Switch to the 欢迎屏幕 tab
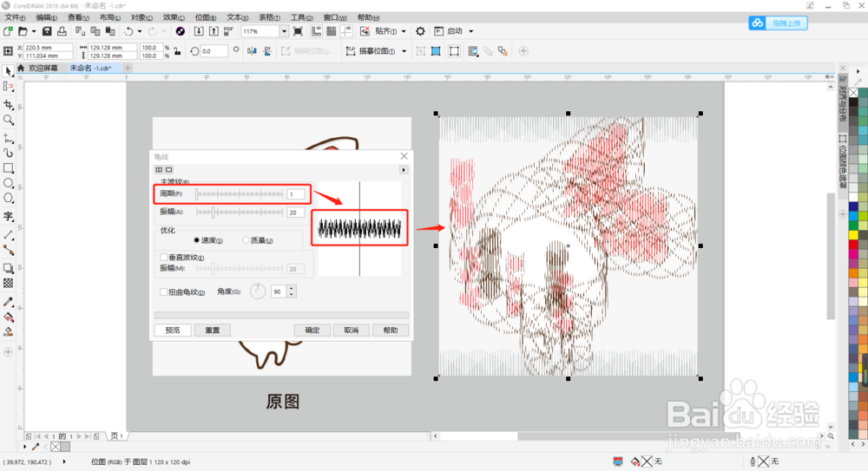Screen dimensions: 868x471 pos(43,68)
